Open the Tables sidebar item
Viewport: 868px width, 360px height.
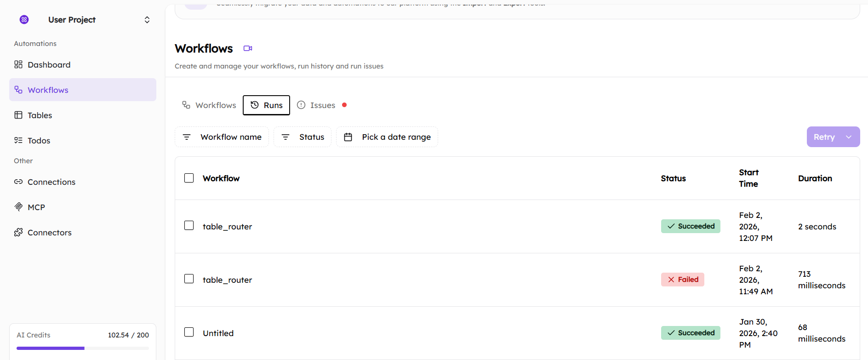coord(40,115)
